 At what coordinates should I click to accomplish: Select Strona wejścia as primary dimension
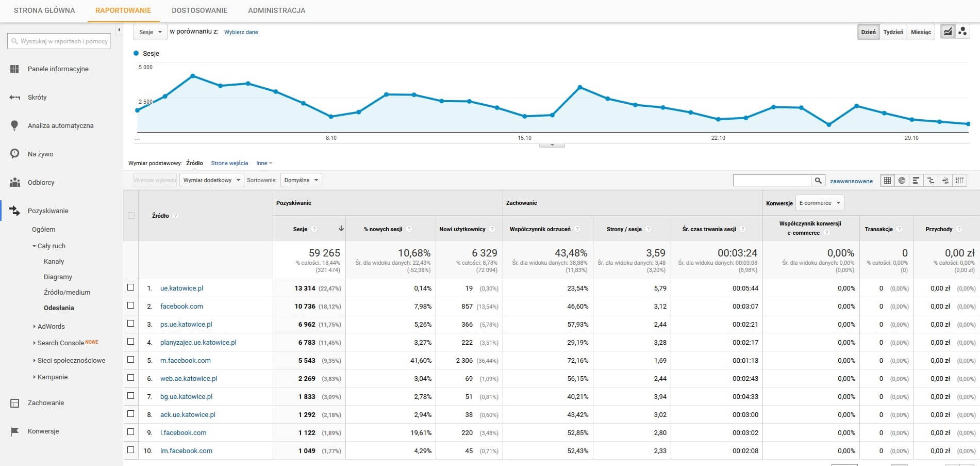[229, 163]
